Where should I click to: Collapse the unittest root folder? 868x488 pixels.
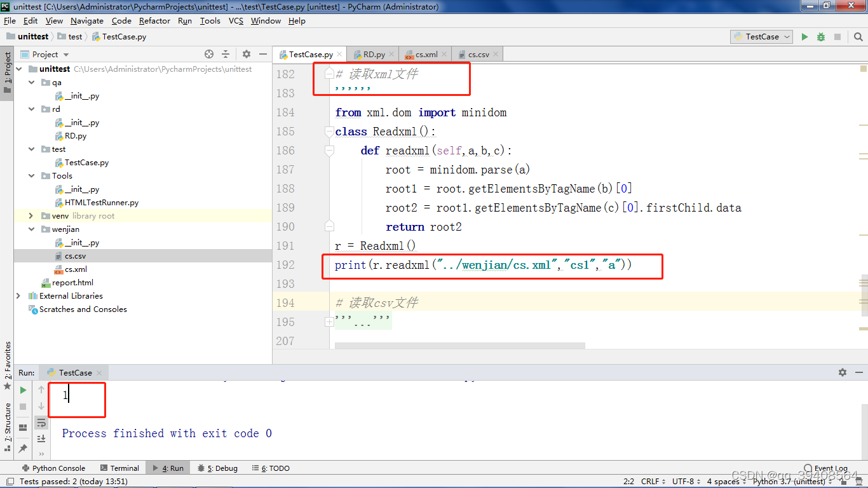coord(20,69)
